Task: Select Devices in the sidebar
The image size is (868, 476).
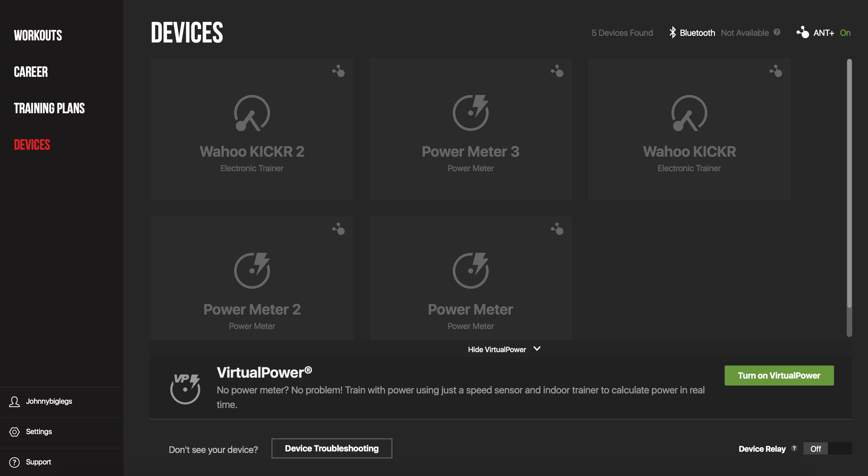Action: [x=32, y=144]
